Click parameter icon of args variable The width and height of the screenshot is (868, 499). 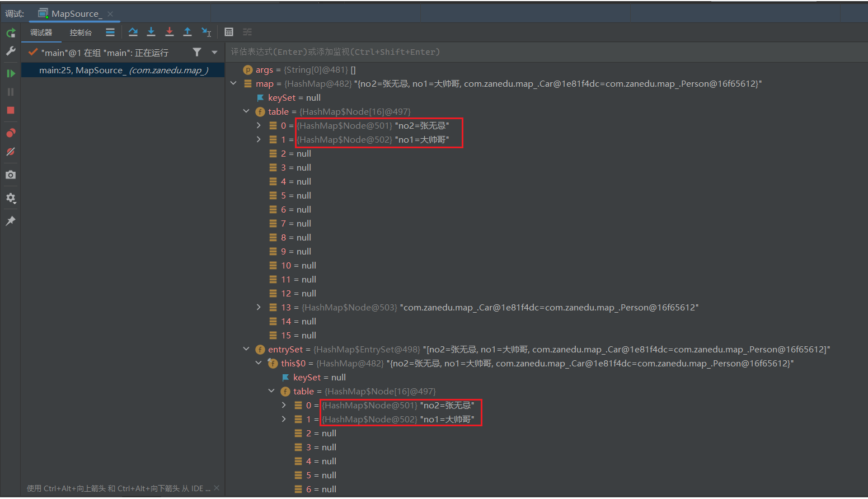tap(248, 70)
